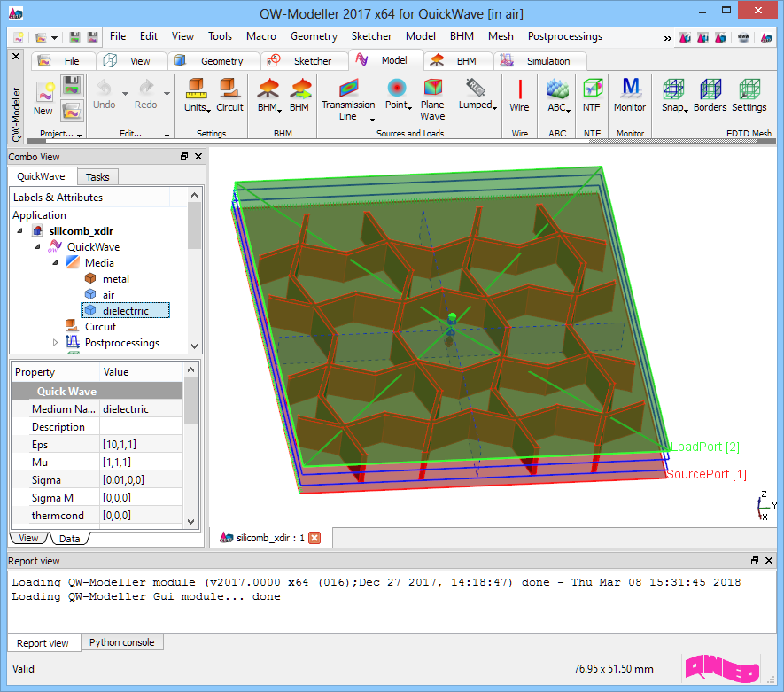Select the metal medium in tree
784x692 pixels.
point(115,279)
